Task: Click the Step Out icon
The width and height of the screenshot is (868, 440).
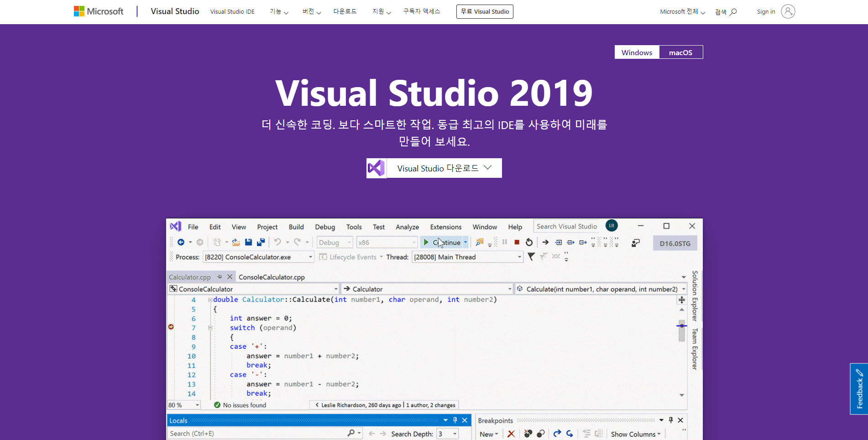Action: [583, 242]
